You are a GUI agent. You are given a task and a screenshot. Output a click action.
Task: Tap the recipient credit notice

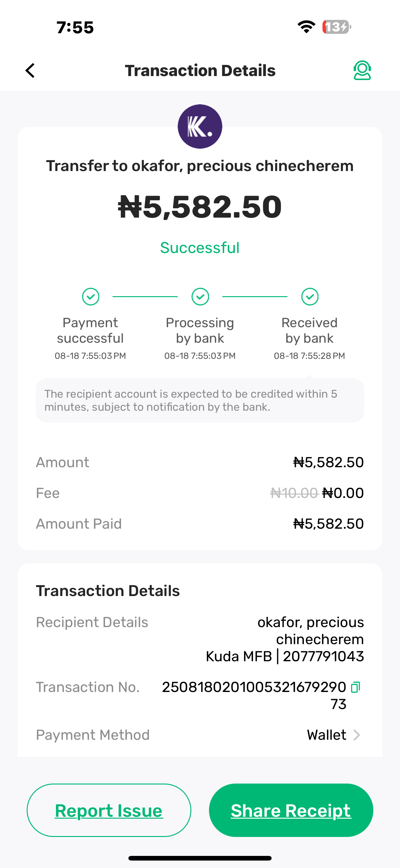coord(200,400)
